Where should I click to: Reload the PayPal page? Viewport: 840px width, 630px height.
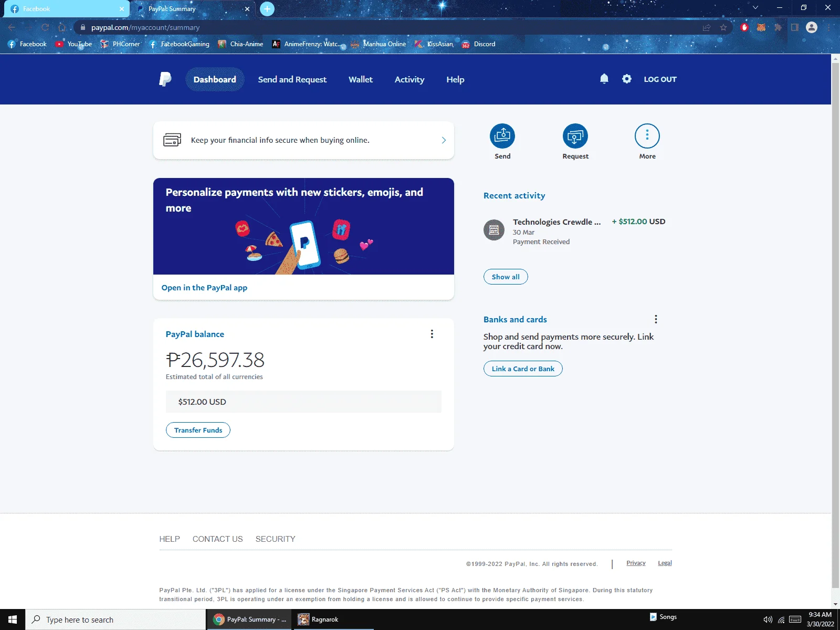(x=45, y=27)
